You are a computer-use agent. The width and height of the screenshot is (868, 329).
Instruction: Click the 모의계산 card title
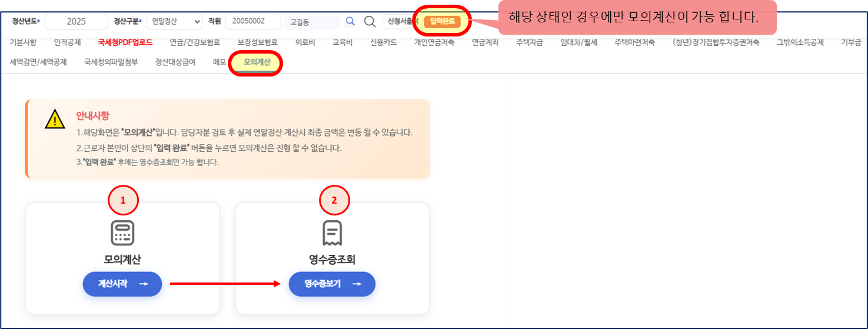tap(122, 260)
